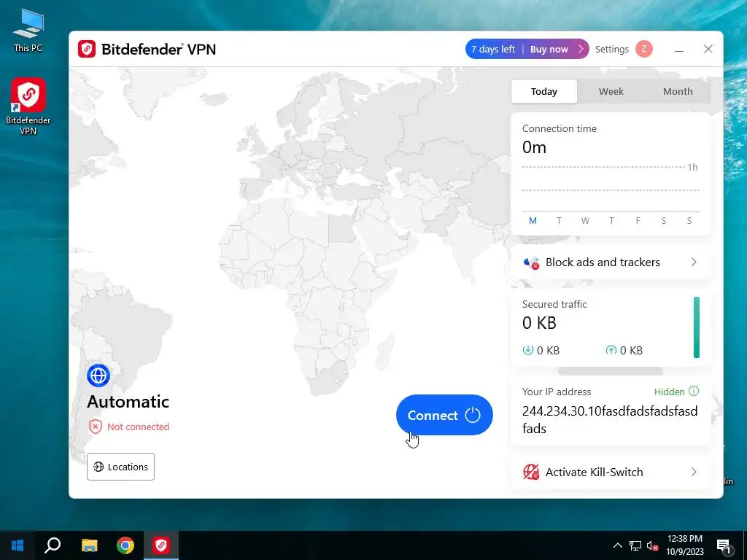The width and height of the screenshot is (747, 560).
Task: Launch Chrome from the taskbar
Action: point(125,545)
